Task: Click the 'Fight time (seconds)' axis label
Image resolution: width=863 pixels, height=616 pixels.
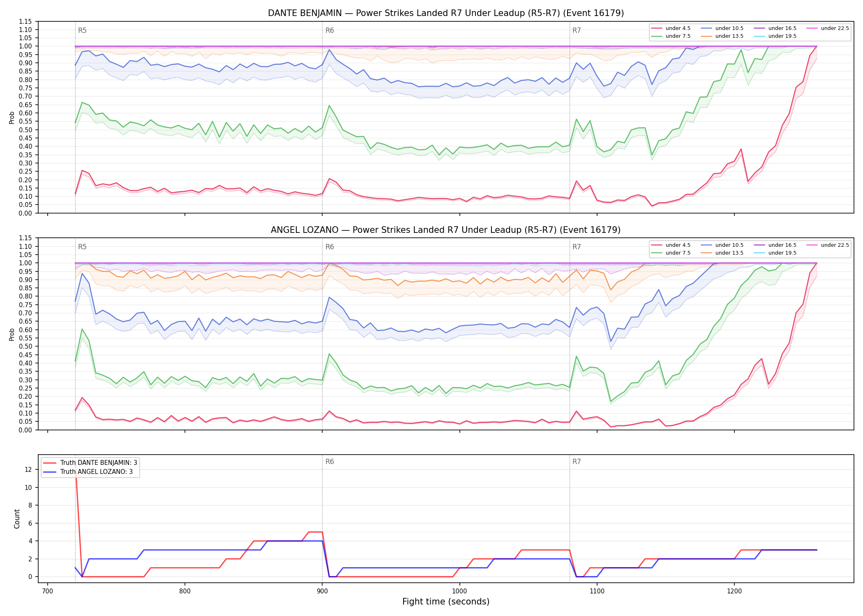Action: [x=446, y=602]
